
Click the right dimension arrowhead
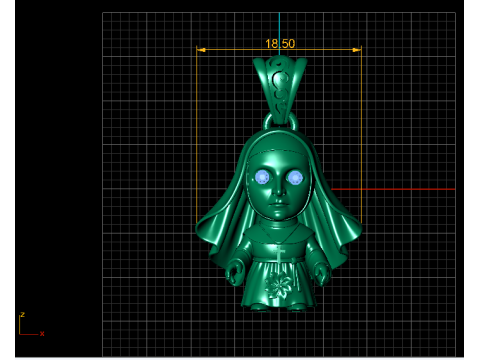coord(357,50)
